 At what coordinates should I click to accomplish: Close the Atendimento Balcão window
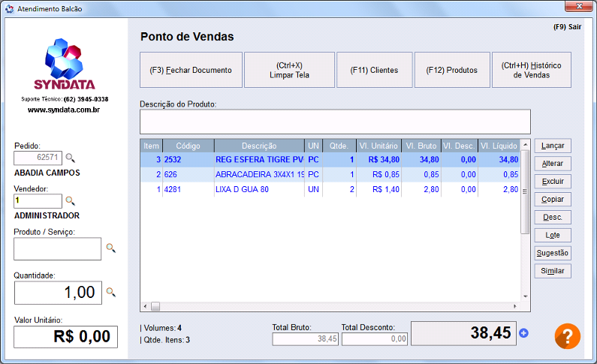(x=579, y=6)
